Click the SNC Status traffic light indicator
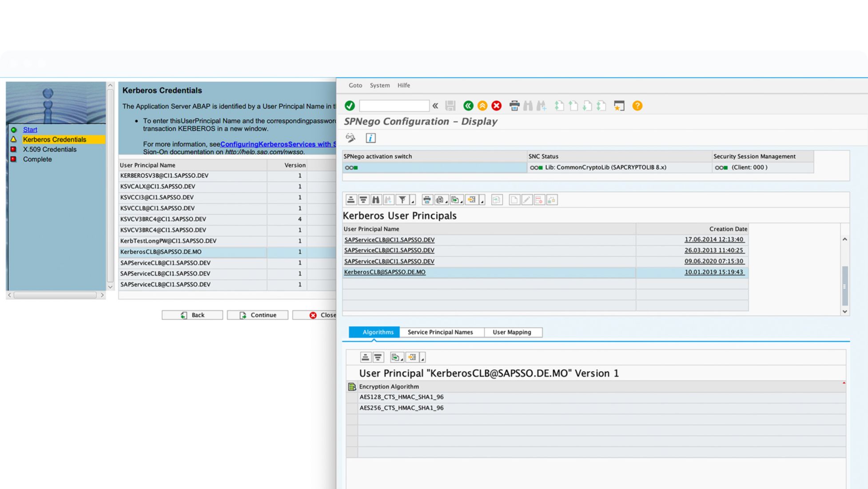868x489 pixels. [x=536, y=168]
